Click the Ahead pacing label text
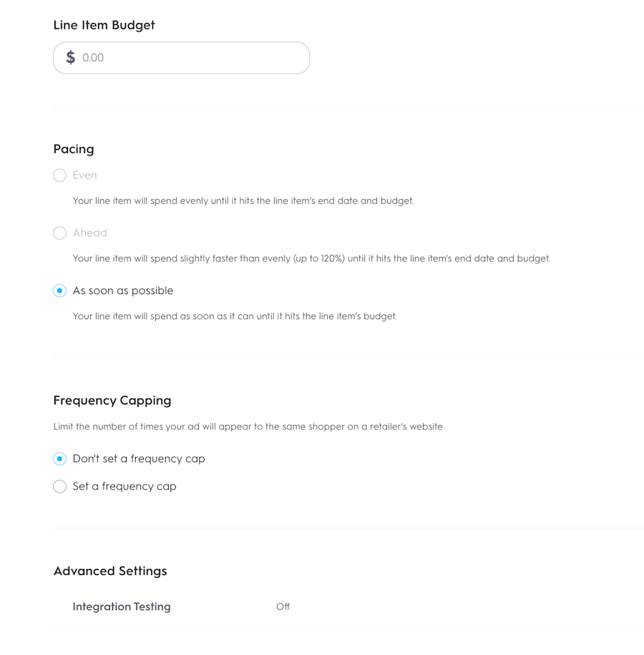This screenshot has width=644, height=655. click(x=89, y=233)
